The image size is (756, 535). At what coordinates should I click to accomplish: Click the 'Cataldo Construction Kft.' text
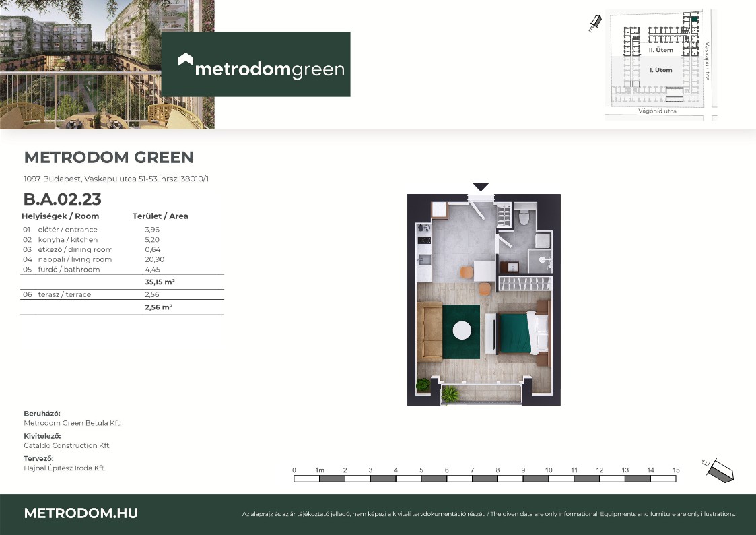pos(67,446)
